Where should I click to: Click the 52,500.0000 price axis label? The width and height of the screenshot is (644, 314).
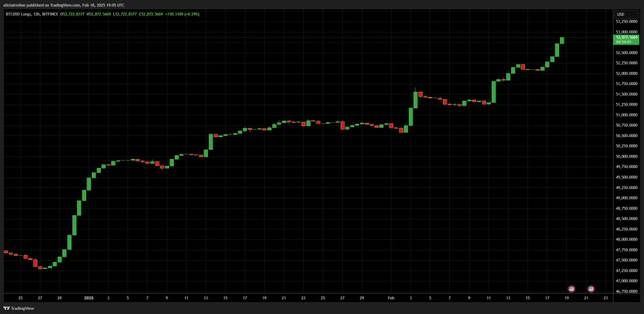(627, 53)
